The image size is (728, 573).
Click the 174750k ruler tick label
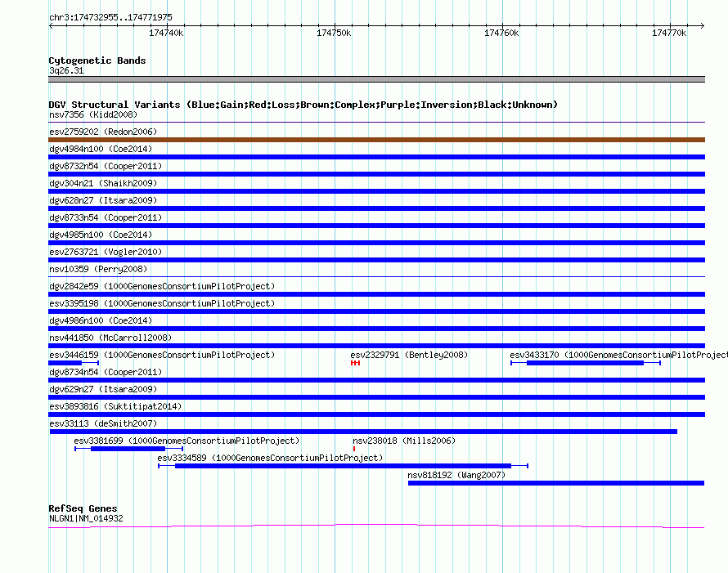(x=334, y=33)
